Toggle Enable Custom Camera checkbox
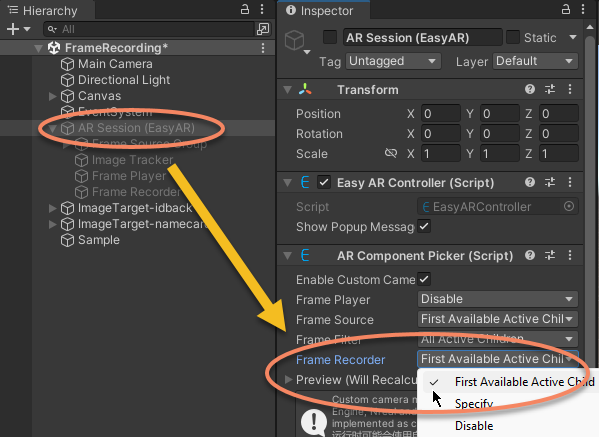The image size is (599, 437). pyautogui.click(x=424, y=279)
